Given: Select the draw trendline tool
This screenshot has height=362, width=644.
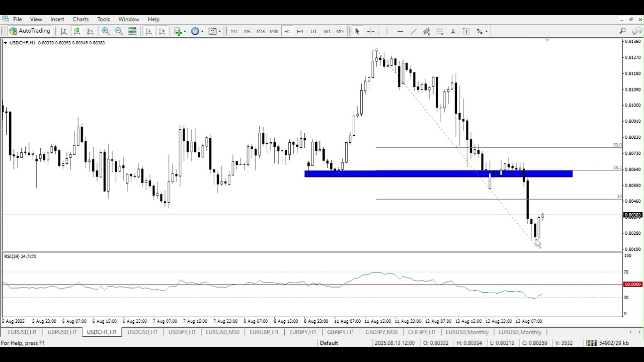Looking at the screenshot, I should (x=414, y=31).
